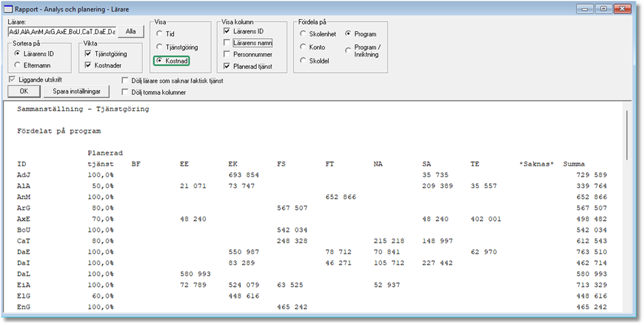Select the Tid radio button
644x325 pixels.
point(160,33)
